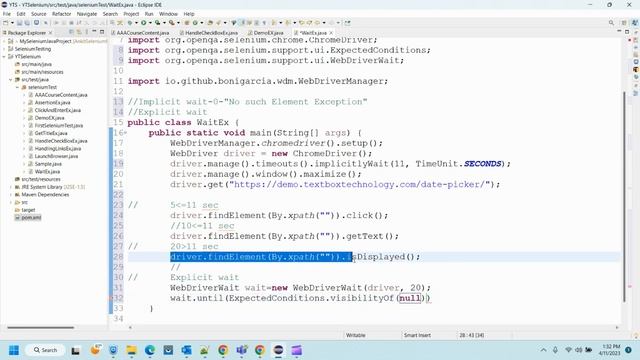Image resolution: width=640 pixels, height=360 pixels.
Task: Click Package Explorer horizontal scrollbar
Action: [x=41, y=327]
